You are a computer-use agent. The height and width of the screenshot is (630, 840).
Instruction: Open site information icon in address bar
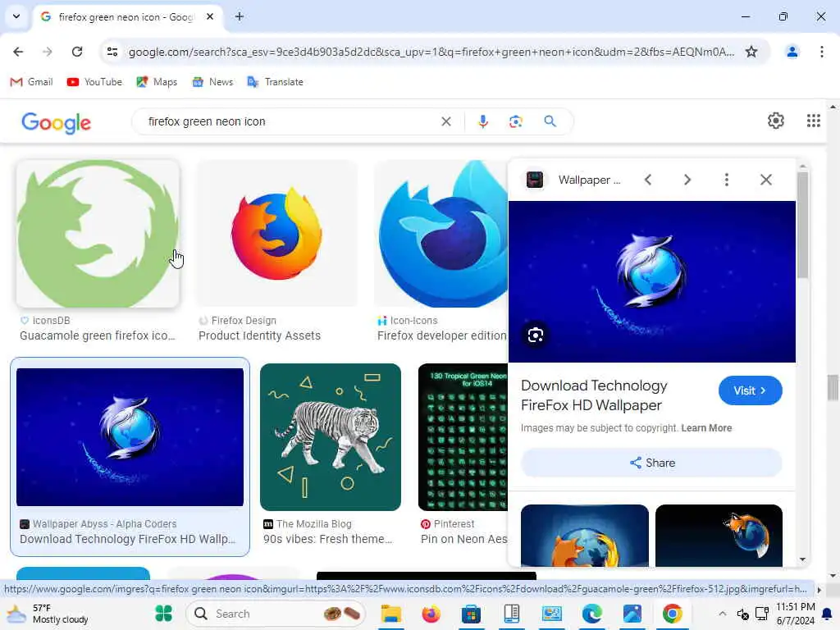pos(112,52)
